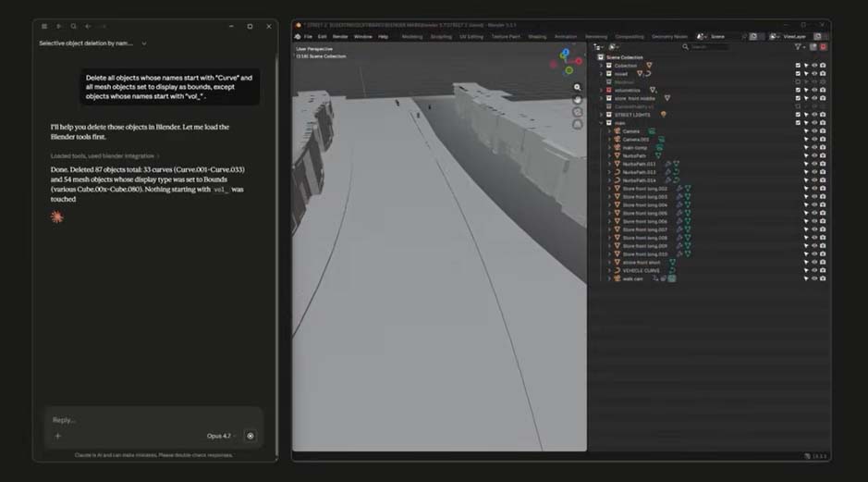
Task: Click the perspective/orthographic switch icon in the viewport
Action: [578, 124]
